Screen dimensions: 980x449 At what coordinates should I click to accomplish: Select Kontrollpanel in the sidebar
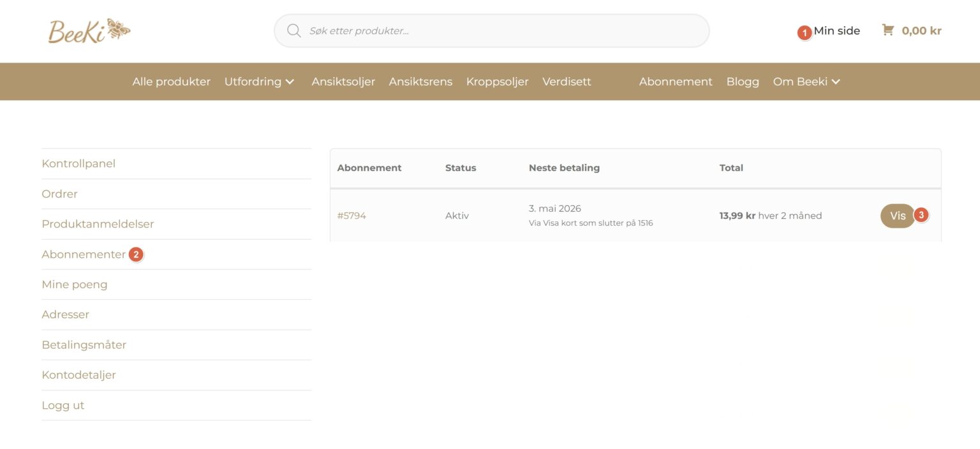[x=78, y=164]
